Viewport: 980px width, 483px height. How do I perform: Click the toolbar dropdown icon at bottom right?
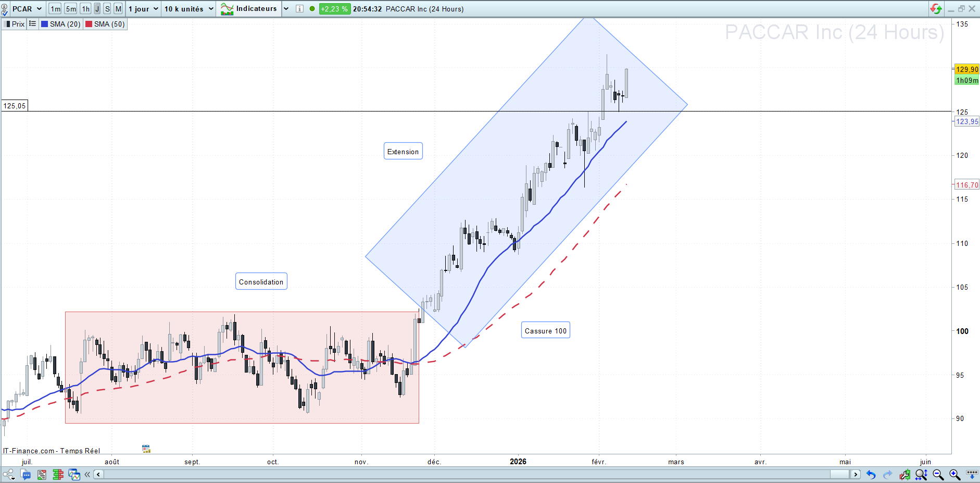972,475
